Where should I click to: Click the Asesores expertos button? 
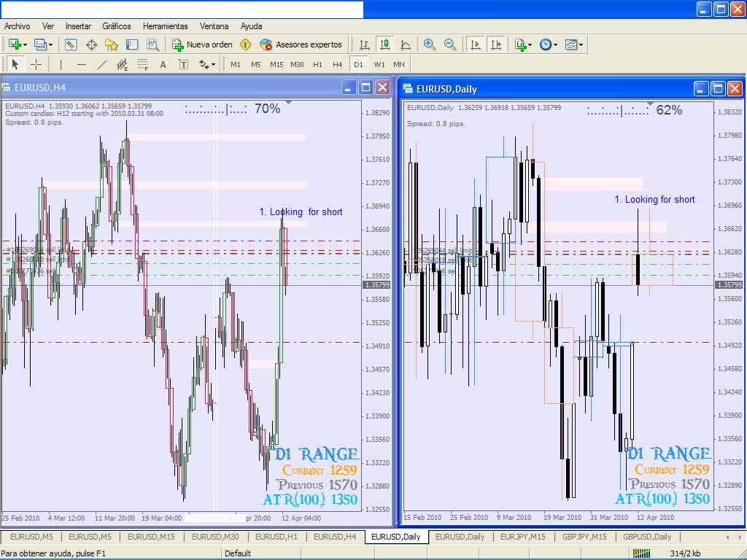coord(301,44)
